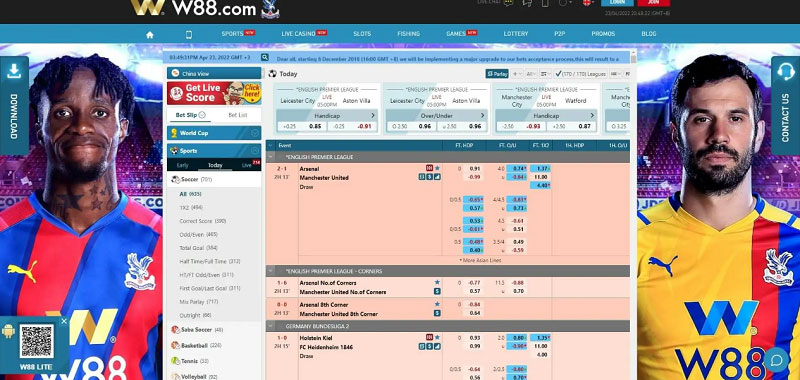Open language flag selector in header
The width and height of the screenshot is (800, 380).
click(x=587, y=3)
